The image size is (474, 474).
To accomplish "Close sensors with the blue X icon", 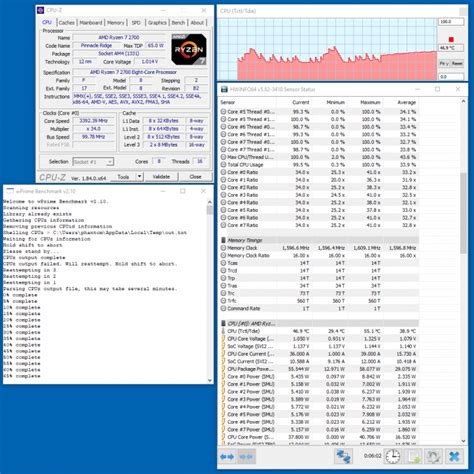I will coord(454,457).
